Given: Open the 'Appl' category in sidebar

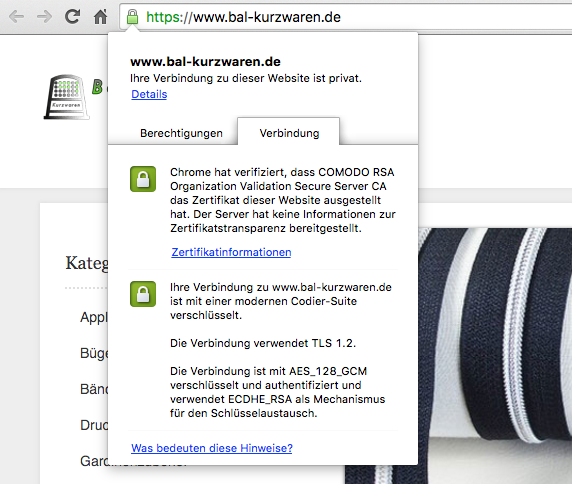Looking at the screenshot, I should tap(94, 317).
